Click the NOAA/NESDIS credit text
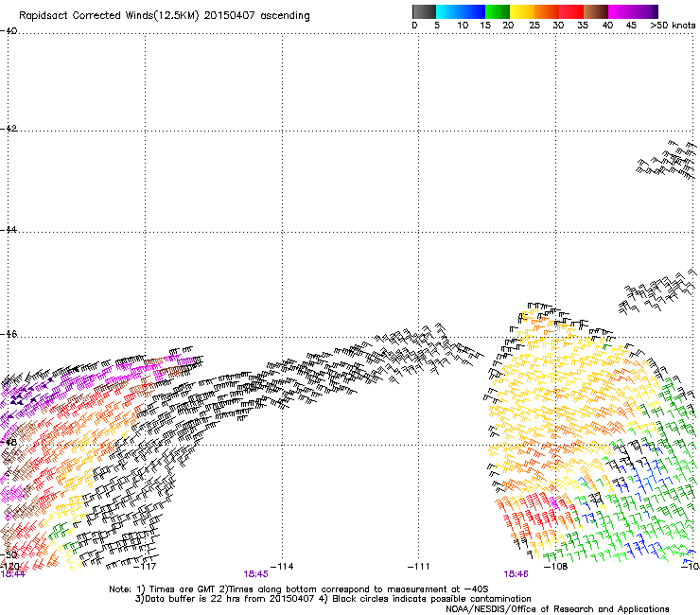Screen dimensions: 700x615 coord(557,609)
